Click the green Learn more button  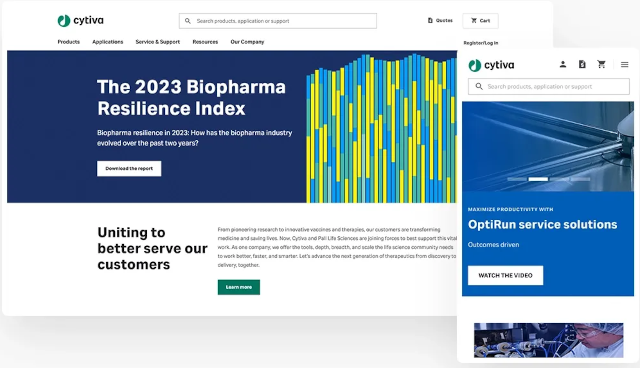tap(239, 287)
